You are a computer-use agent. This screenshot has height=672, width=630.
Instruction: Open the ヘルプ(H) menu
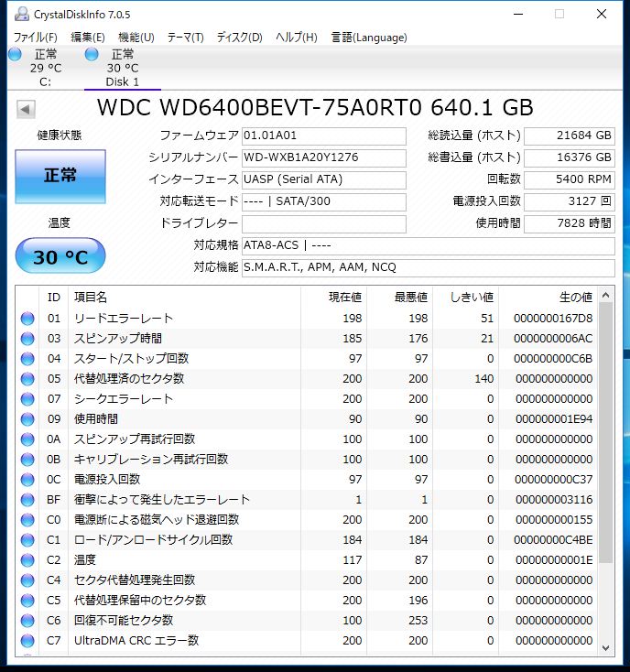pos(297,38)
